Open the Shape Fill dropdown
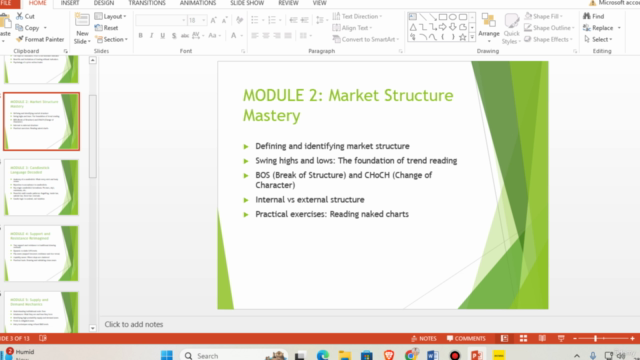 pos(543,16)
